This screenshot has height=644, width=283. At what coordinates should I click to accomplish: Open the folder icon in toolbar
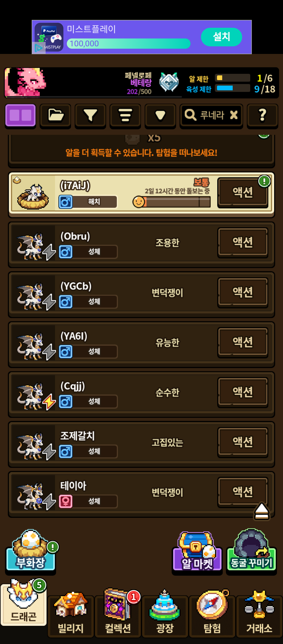coord(55,115)
